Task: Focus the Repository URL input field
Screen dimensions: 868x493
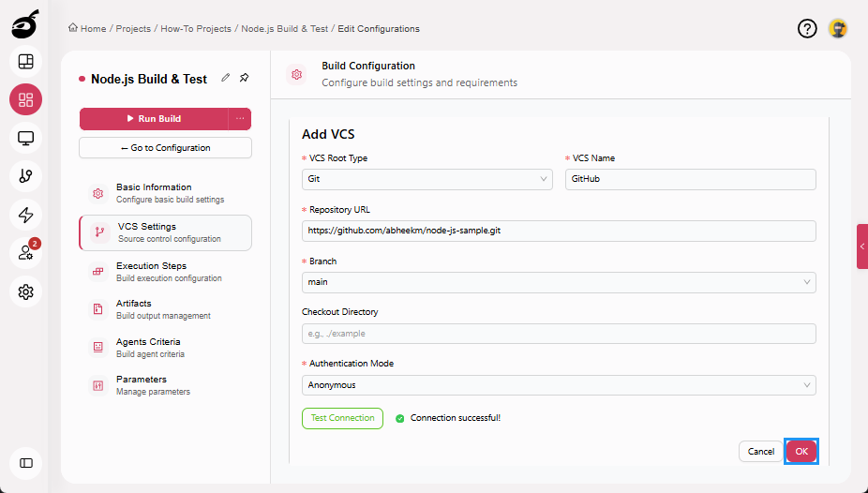Action: pyautogui.click(x=559, y=231)
